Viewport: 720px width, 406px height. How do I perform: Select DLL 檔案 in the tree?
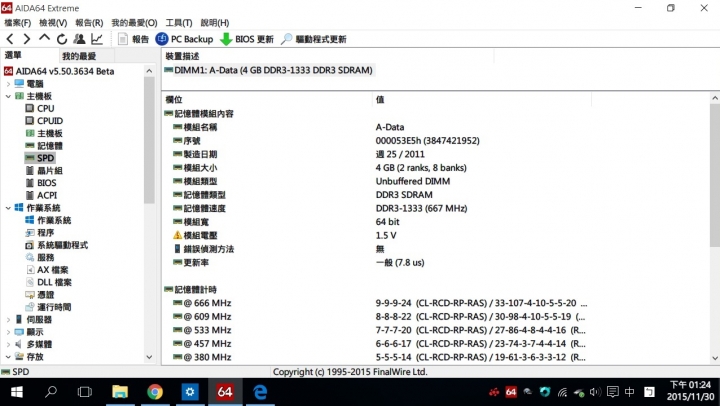[48, 282]
